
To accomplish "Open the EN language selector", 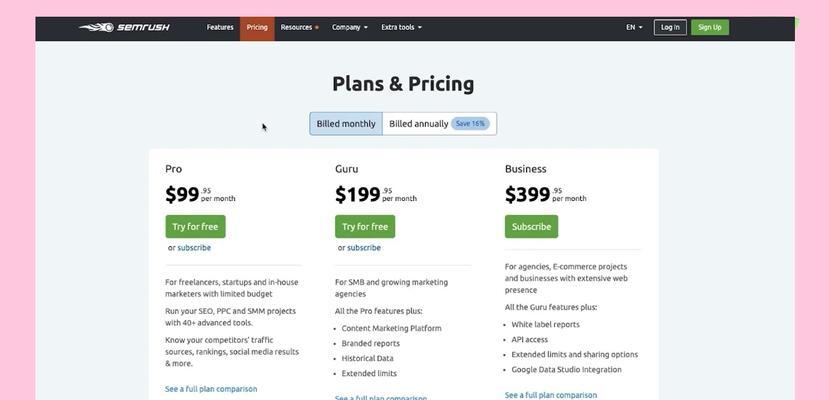I will (634, 27).
